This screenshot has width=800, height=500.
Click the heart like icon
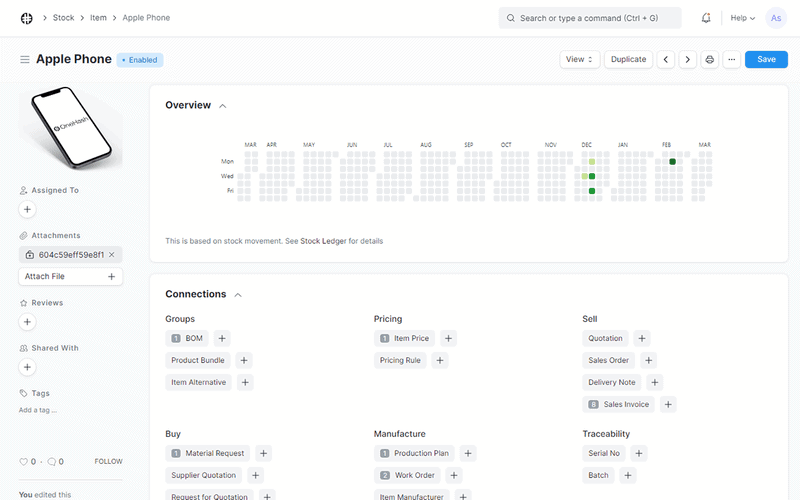(x=24, y=462)
